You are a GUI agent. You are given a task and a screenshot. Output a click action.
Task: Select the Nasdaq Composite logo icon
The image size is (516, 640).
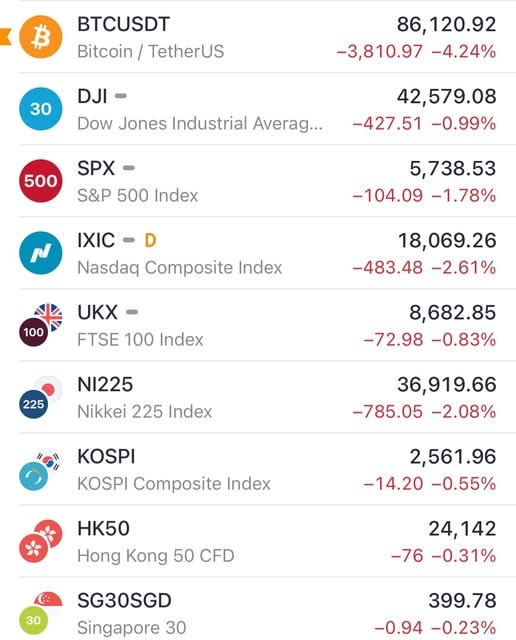click(41, 253)
